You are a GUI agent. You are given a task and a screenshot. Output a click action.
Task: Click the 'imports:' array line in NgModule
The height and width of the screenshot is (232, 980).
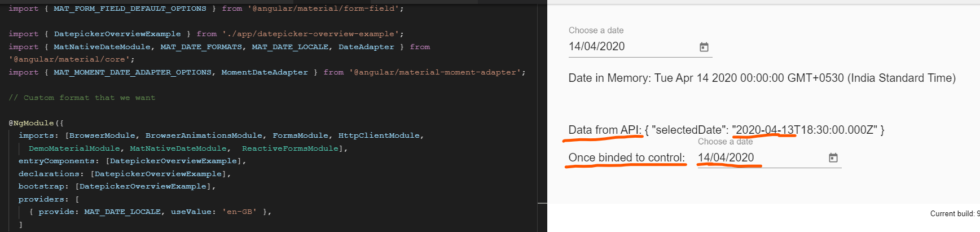(x=221, y=135)
